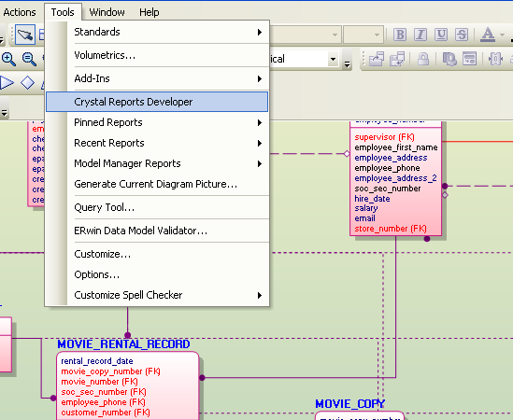Screen dimensions: 513x420
Task: Click the store_number (FK) attribute
Action: 391,229
